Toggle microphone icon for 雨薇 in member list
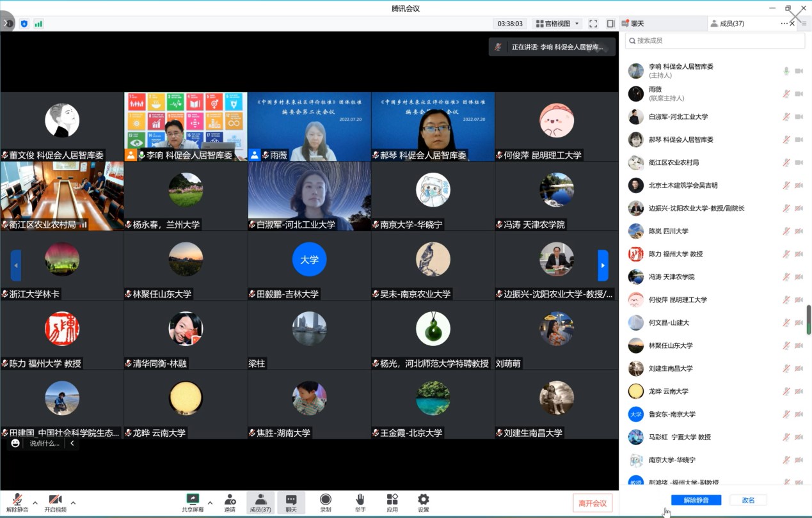This screenshot has height=518, width=812. [x=786, y=94]
